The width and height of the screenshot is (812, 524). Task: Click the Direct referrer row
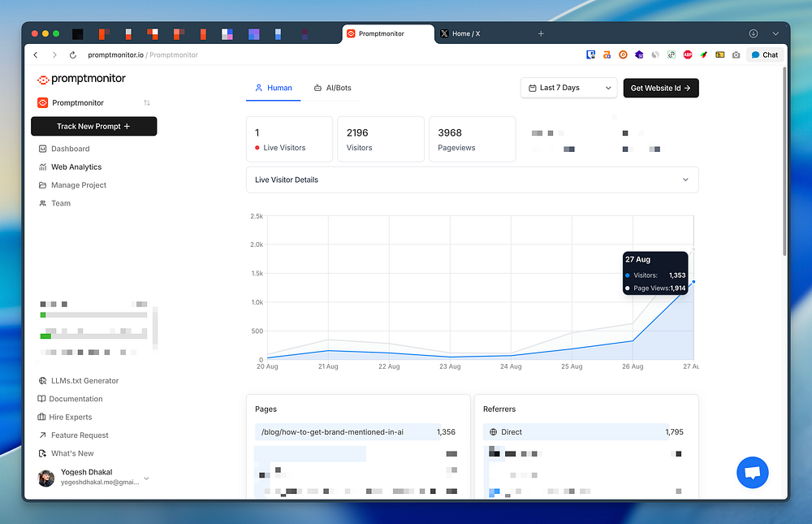(583, 431)
